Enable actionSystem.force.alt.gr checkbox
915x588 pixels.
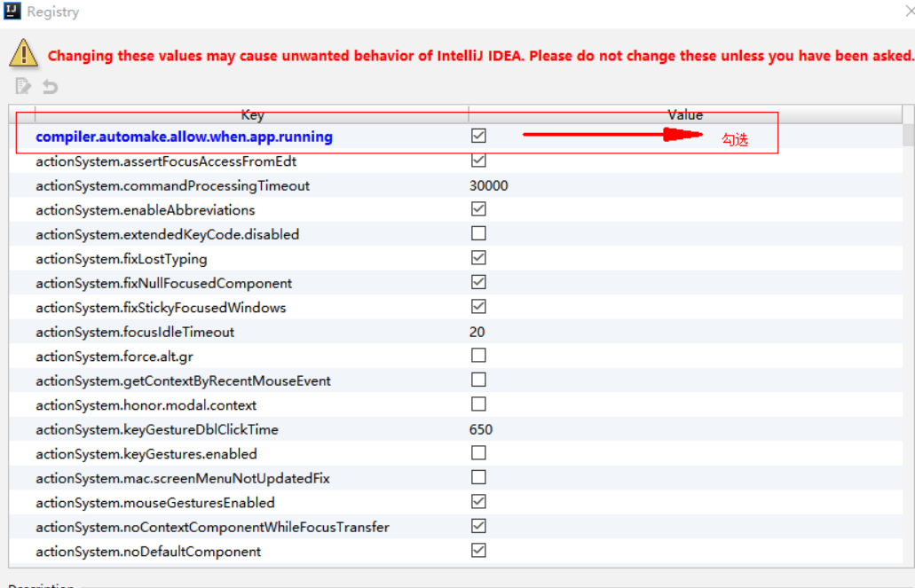[x=478, y=356]
